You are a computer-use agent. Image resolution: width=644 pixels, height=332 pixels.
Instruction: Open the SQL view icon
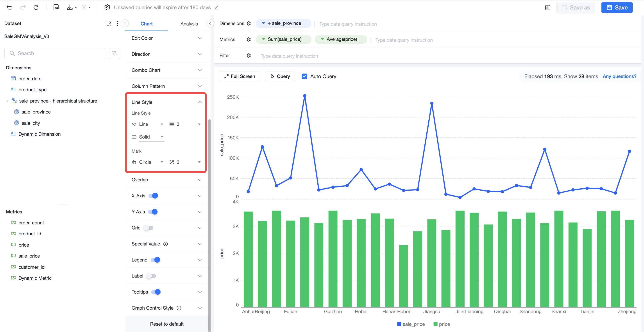(x=56, y=7)
